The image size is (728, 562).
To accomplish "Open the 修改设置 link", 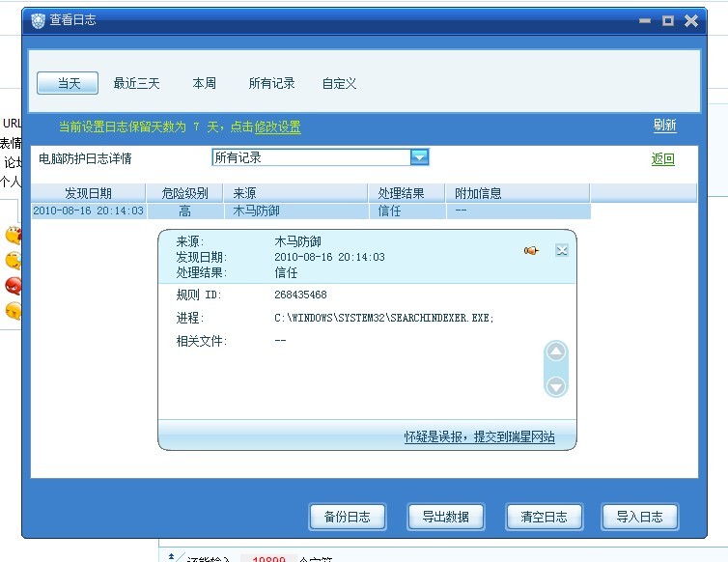I will [x=278, y=126].
